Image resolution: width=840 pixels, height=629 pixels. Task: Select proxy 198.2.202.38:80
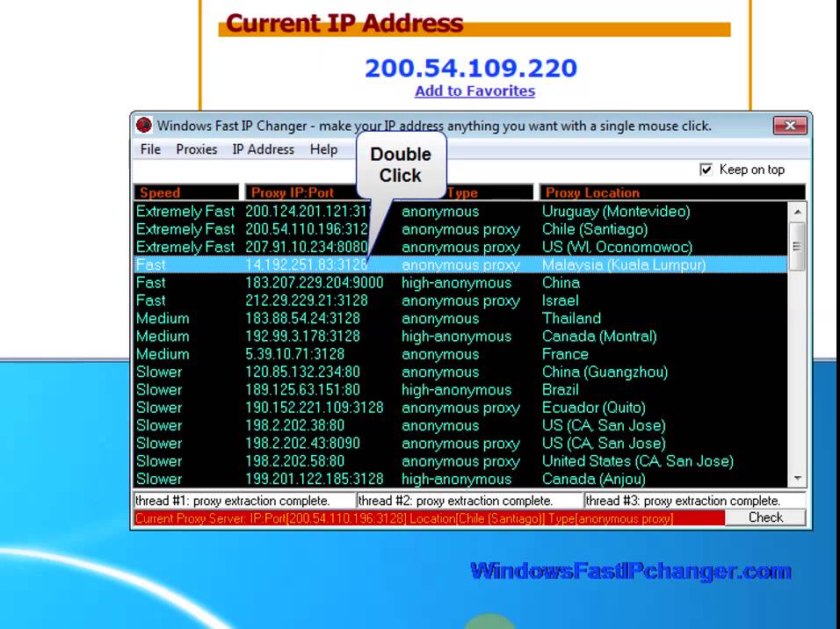coord(460,425)
